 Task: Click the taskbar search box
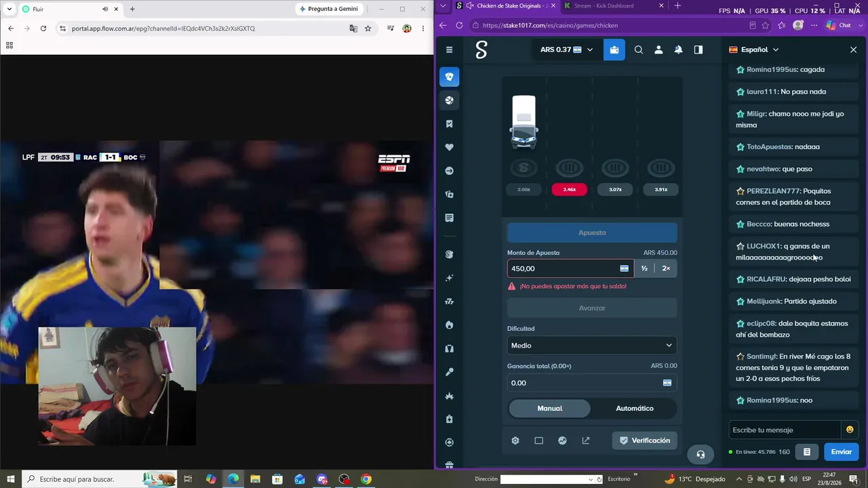pos(100,479)
